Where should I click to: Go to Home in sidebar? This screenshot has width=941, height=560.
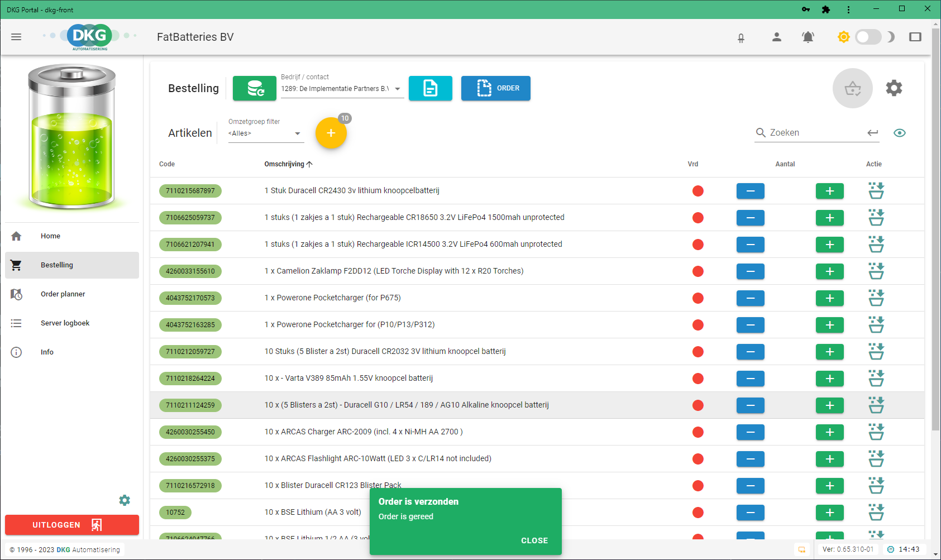coord(72,236)
